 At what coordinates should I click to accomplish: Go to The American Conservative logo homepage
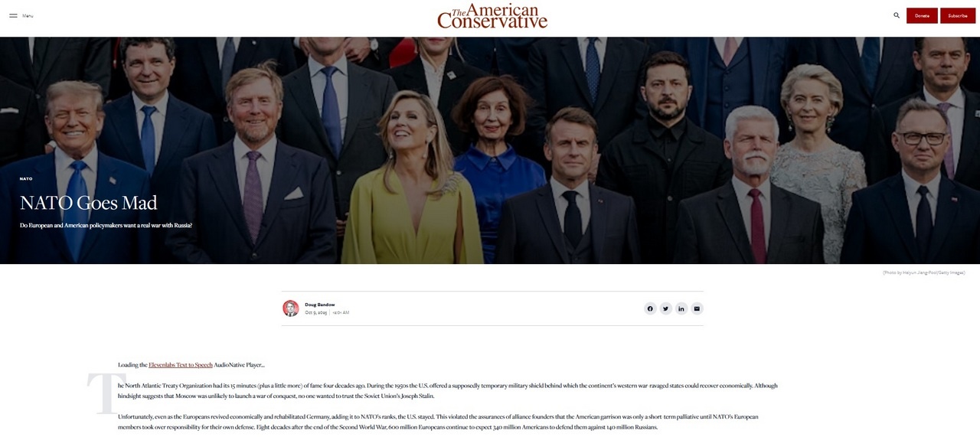click(x=492, y=16)
